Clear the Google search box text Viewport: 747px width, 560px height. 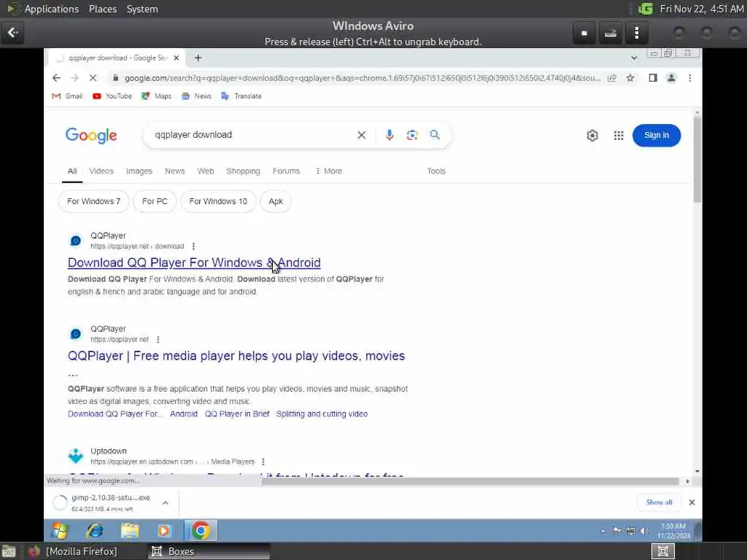362,135
